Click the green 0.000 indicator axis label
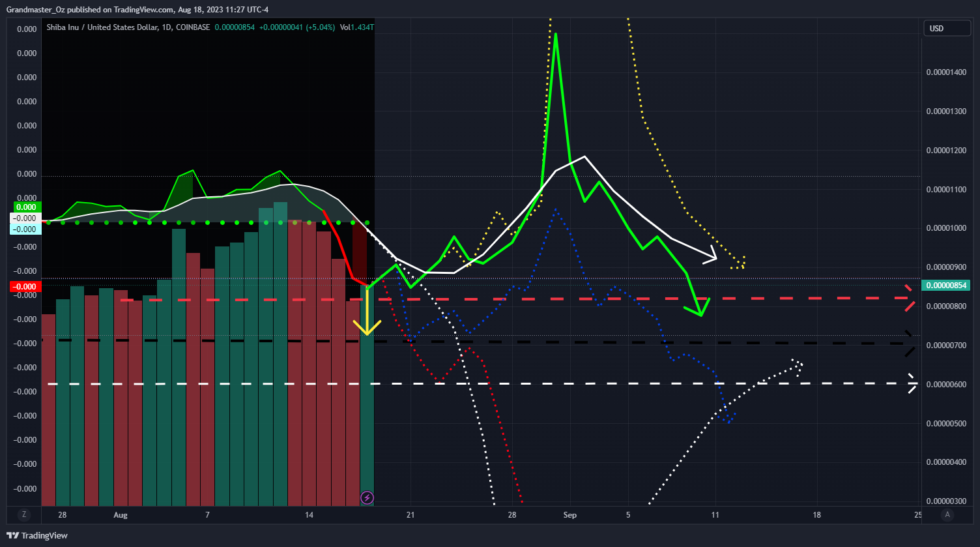Viewport: 980px width, 547px height. pyautogui.click(x=26, y=207)
